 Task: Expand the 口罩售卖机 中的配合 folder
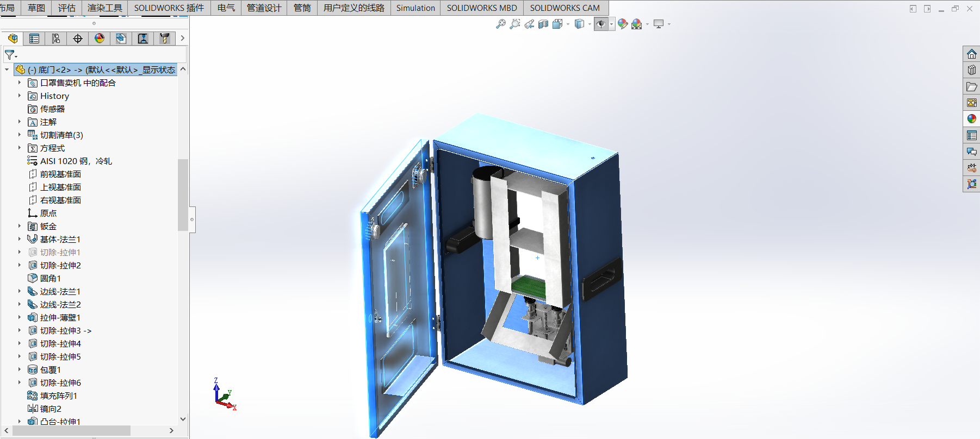point(20,83)
